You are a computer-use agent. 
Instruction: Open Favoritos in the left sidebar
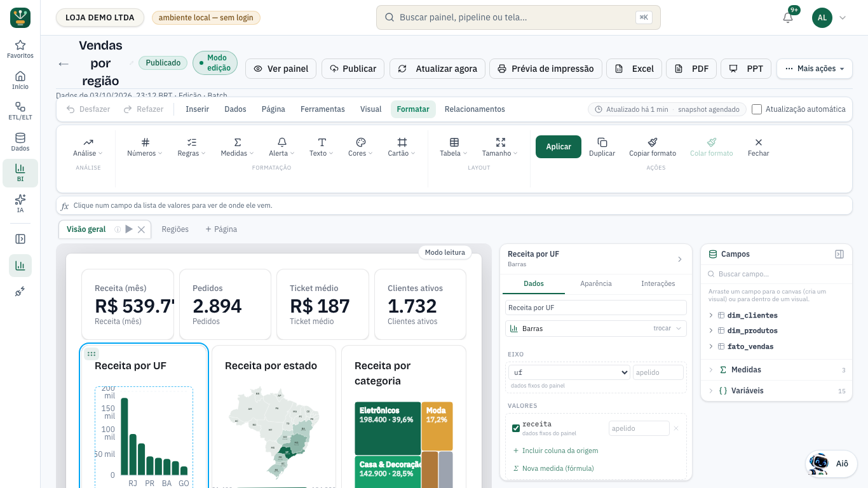[x=20, y=50]
